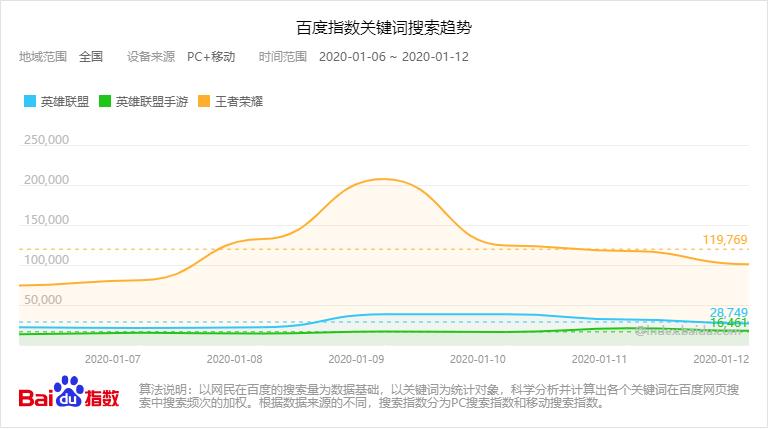Open the PC+移动 device source selector
768x429 pixels.
pos(211,56)
